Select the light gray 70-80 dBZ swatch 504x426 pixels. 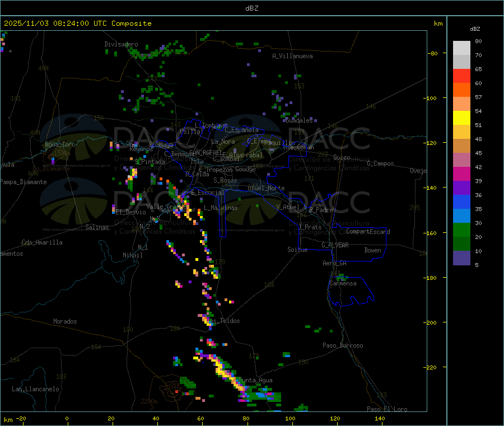click(461, 48)
